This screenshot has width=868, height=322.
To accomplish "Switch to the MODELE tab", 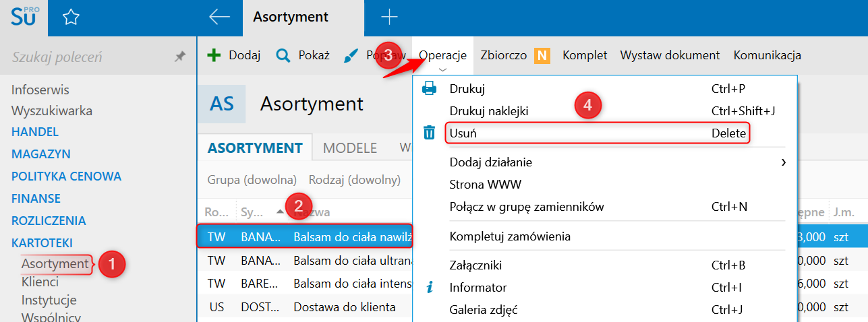I will (349, 148).
